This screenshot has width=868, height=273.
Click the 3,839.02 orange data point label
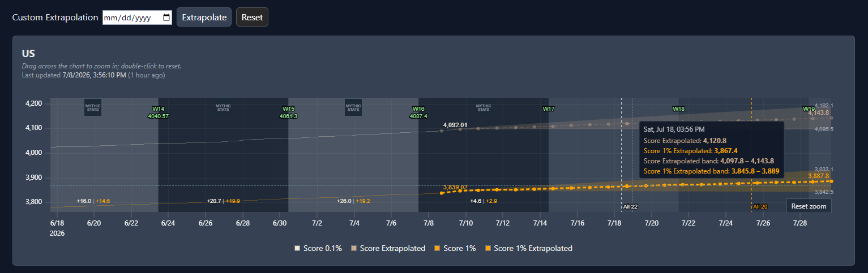pyautogui.click(x=455, y=187)
